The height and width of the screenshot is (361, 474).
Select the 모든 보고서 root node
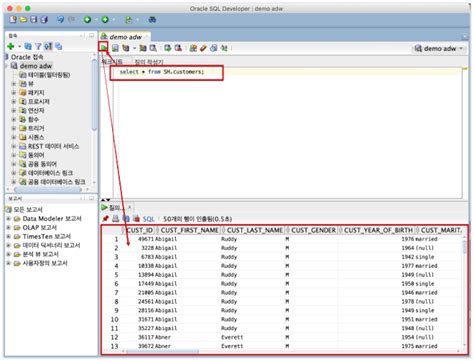pos(28,210)
